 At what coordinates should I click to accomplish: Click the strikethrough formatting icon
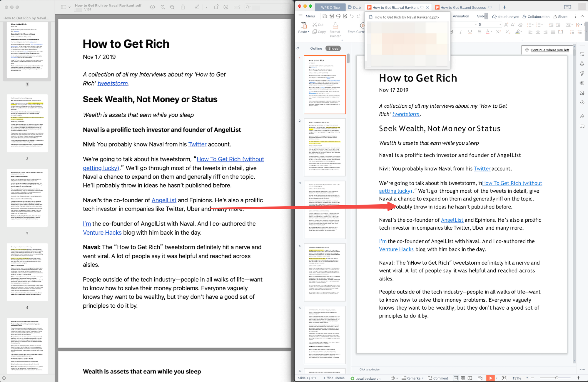coord(480,32)
